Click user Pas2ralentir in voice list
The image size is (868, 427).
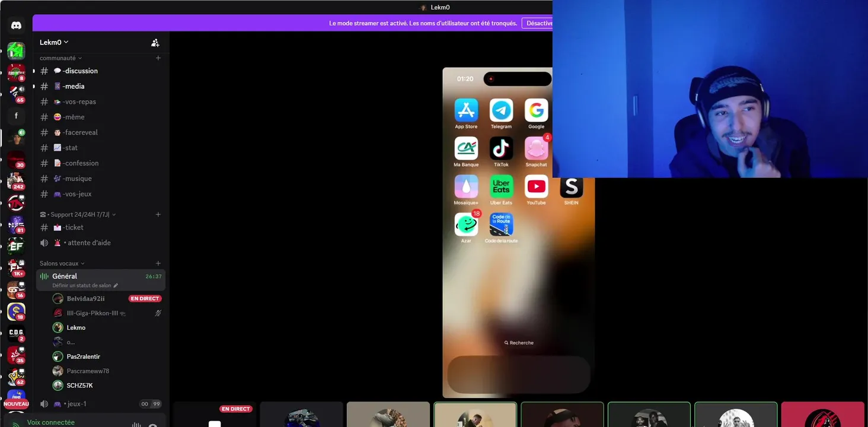click(x=84, y=356)
